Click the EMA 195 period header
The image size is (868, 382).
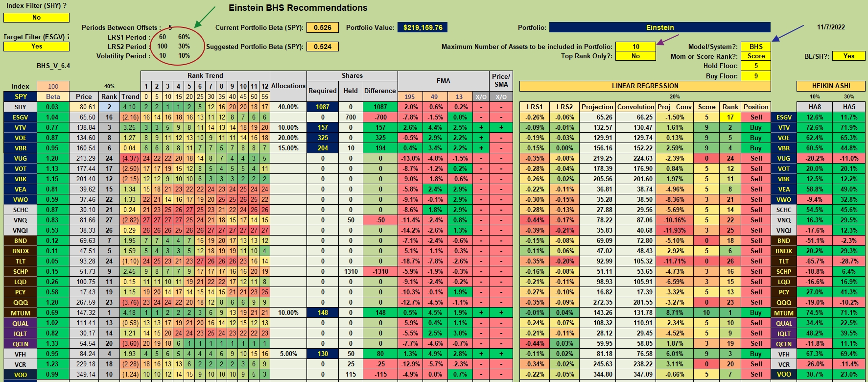(x=410, y=96)
